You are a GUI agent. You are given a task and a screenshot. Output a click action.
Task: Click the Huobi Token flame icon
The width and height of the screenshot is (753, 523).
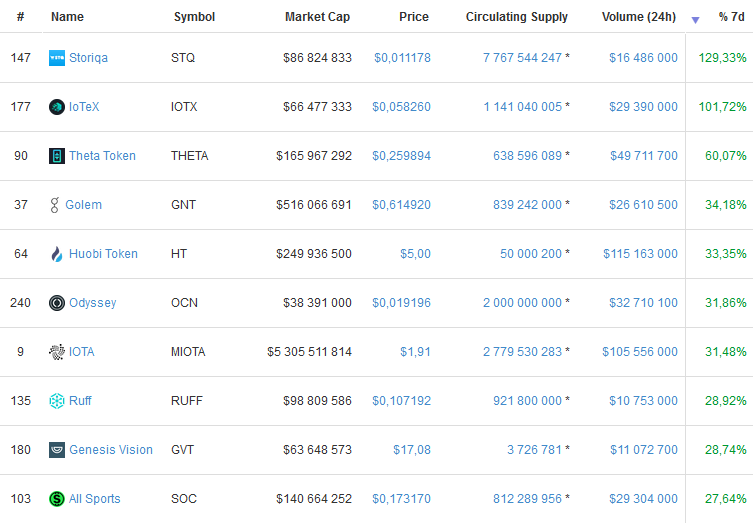coord(57,254)
